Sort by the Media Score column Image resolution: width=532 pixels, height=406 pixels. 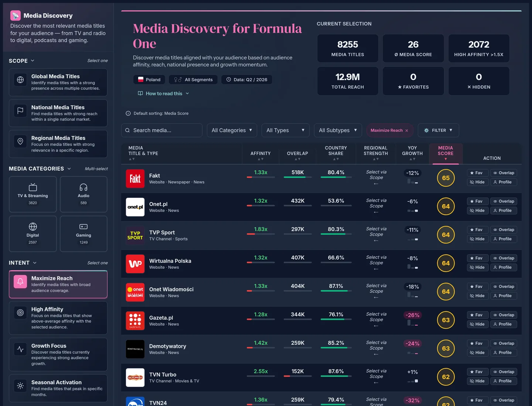tap(446, 153)
